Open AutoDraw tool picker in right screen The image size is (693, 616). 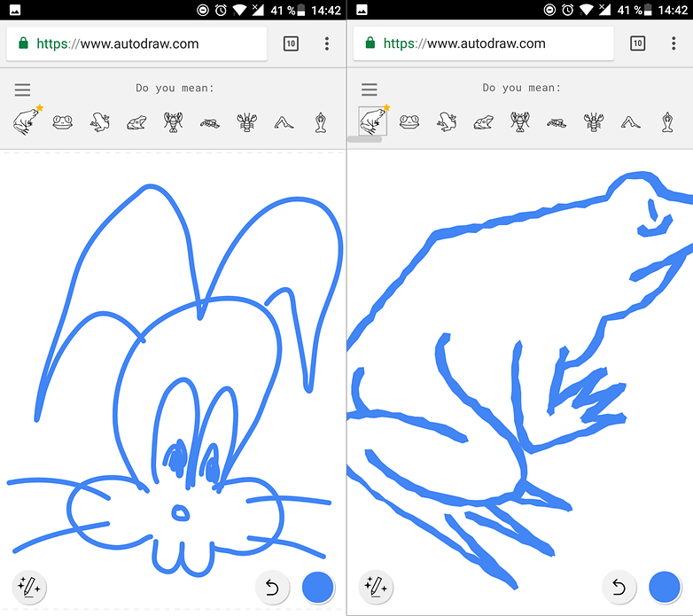point(376,588)
